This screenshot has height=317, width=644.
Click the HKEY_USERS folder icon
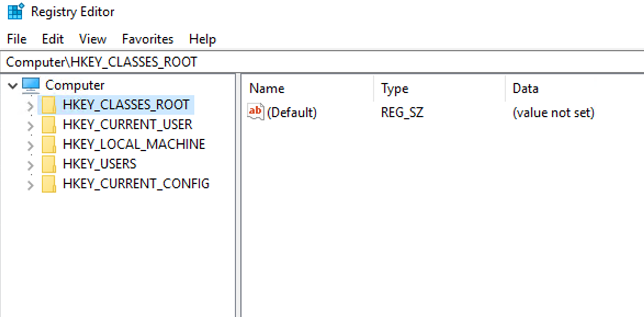pyautogui.click(x=48, y=164)
